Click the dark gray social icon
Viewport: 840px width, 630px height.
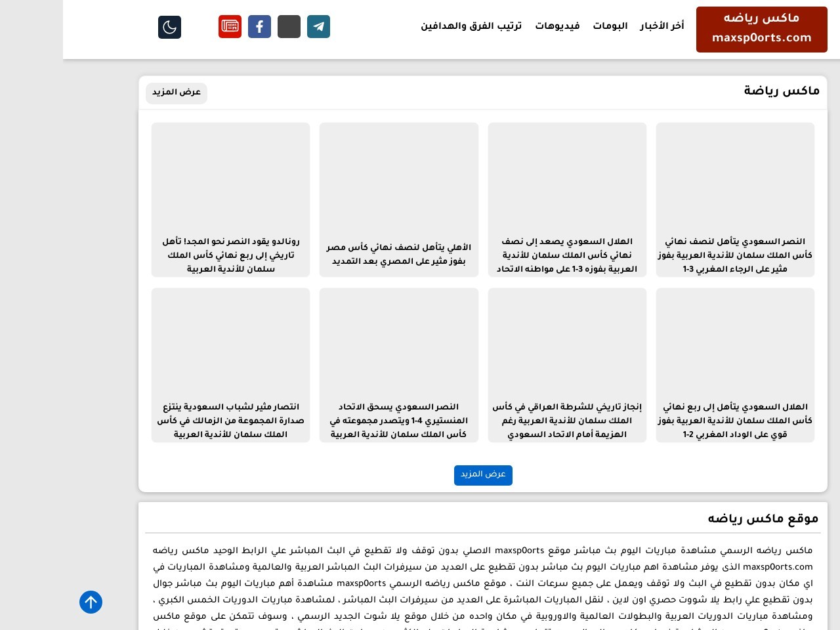click(289, 27)
